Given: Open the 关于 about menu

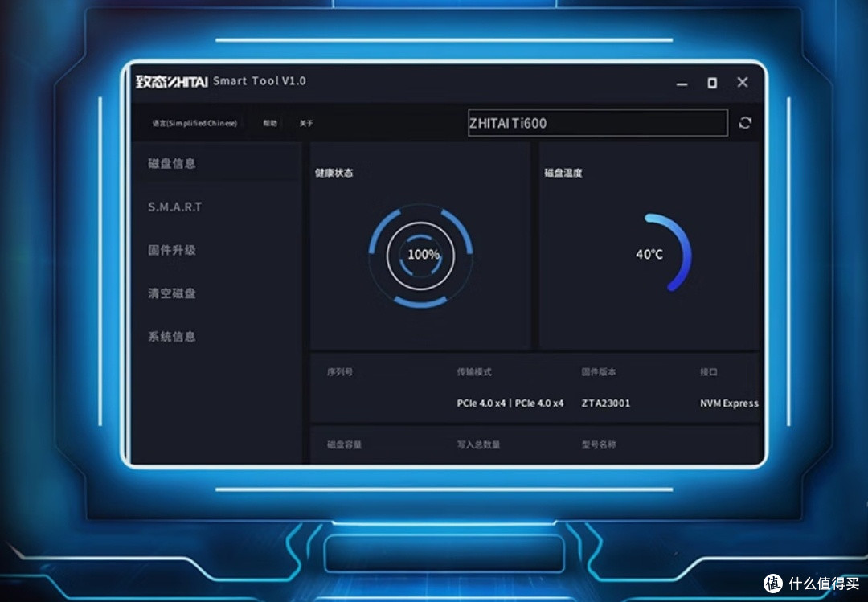Looking at the screenshot, I should 306,123.
